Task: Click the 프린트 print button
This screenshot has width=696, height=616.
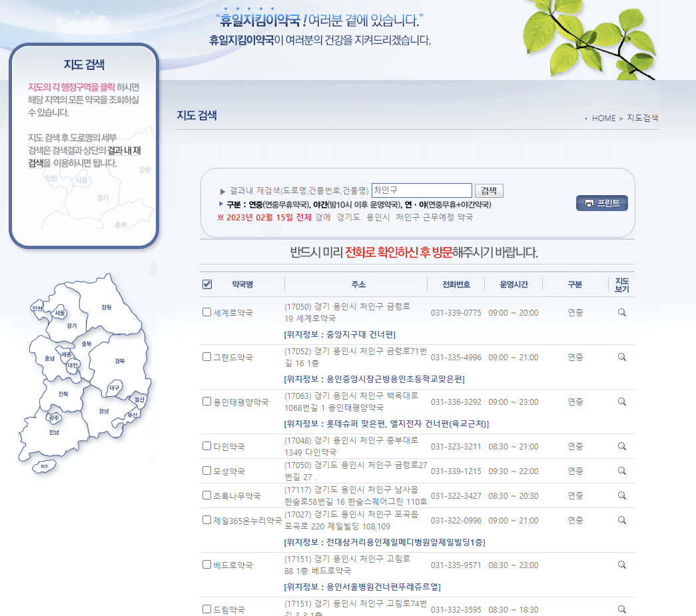Action: pyautogui.click(x=602, y=203)
